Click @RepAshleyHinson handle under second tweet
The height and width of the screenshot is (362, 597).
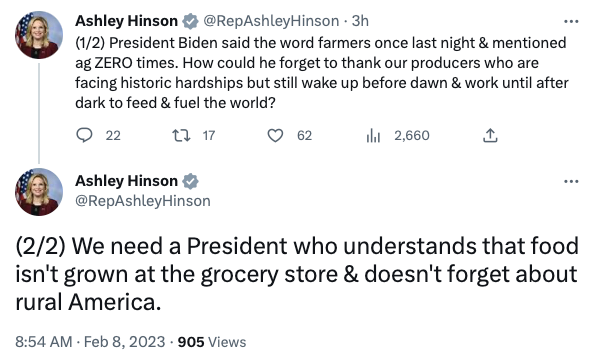143,201
